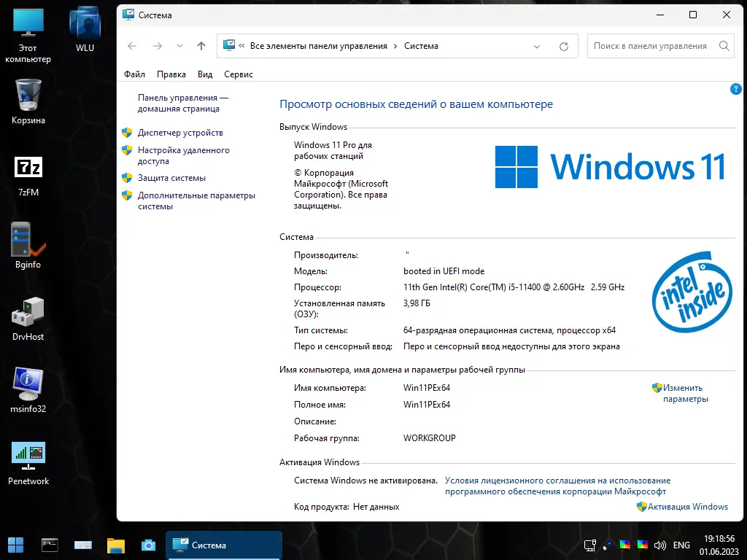Click the 11th Gen Intel Core i5-11400 processor text

click(x=514, y=287)
